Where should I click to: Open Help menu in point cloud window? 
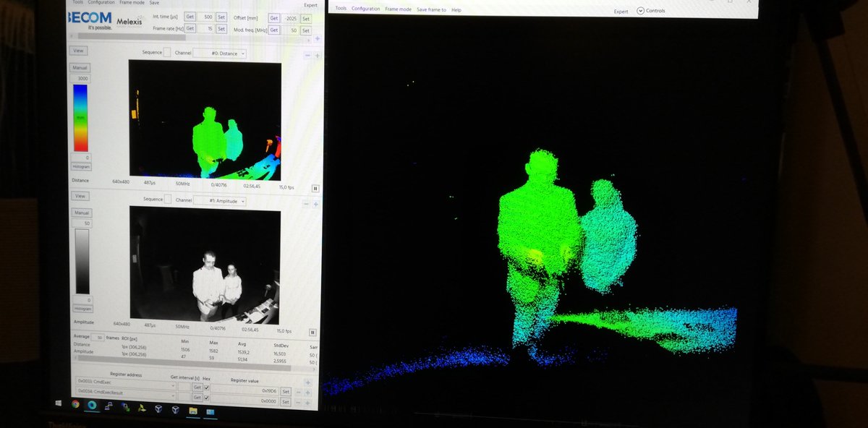pyautogui.click(x=456, y=10)
